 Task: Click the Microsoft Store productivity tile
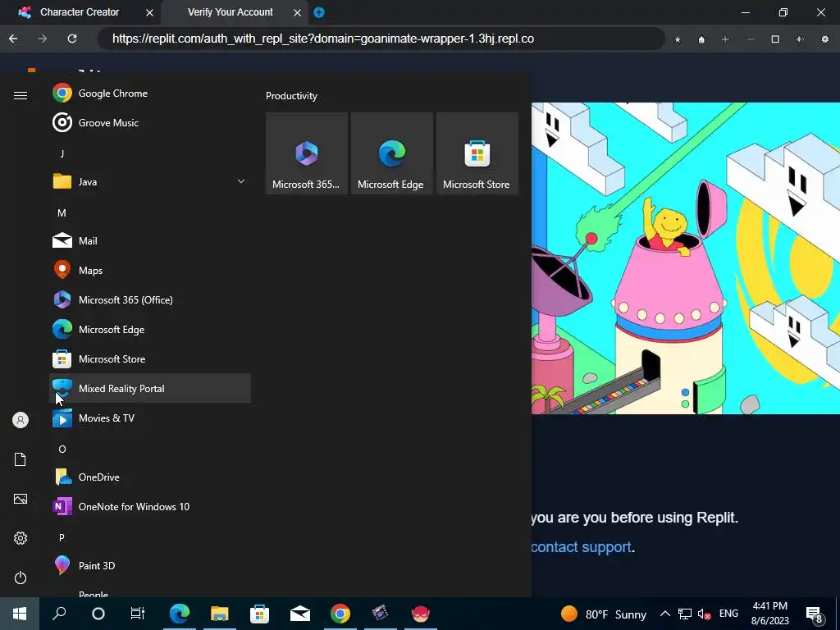(x=477, y=153)
